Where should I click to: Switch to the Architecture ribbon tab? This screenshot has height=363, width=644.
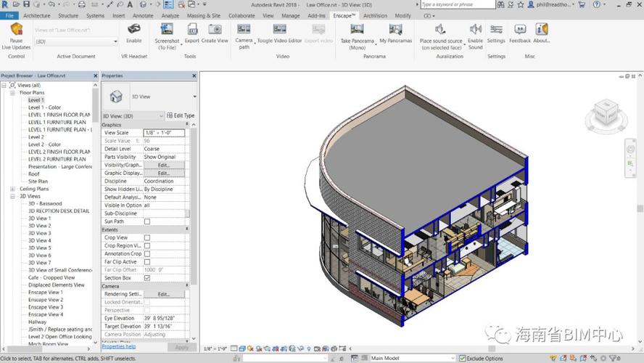click(36, 15)
